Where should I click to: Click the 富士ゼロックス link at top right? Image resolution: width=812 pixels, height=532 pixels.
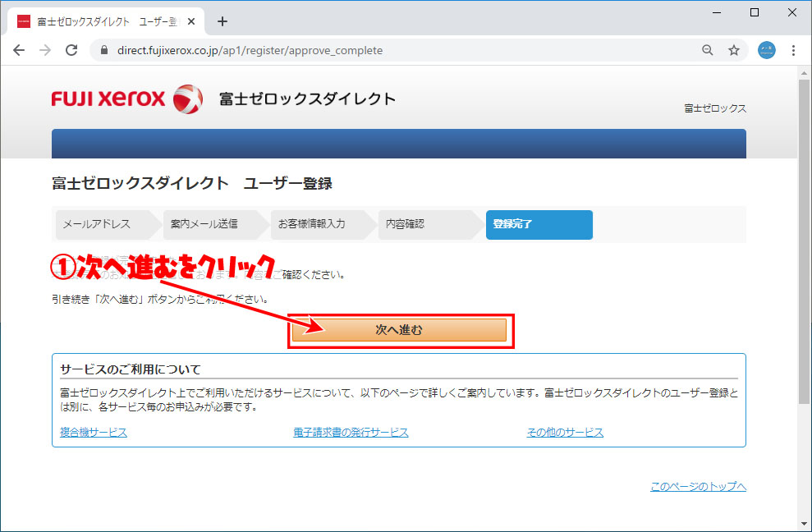715,108
